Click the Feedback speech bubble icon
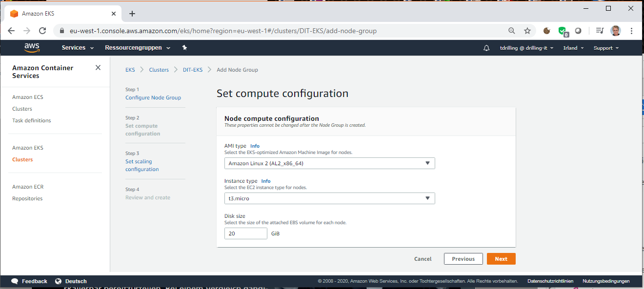The height and width of the screenshot is (289, 644). [x=15, y=281]
